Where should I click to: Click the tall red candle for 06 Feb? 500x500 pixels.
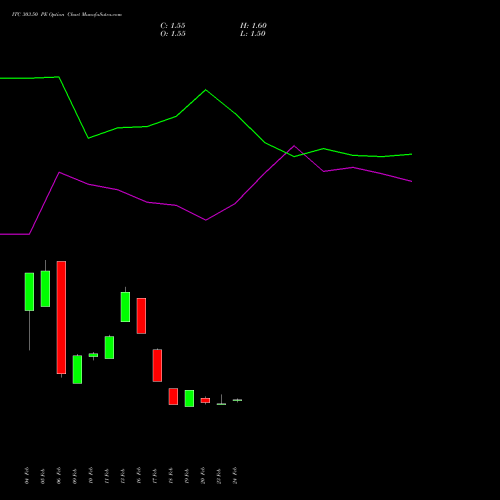point(61,317)
